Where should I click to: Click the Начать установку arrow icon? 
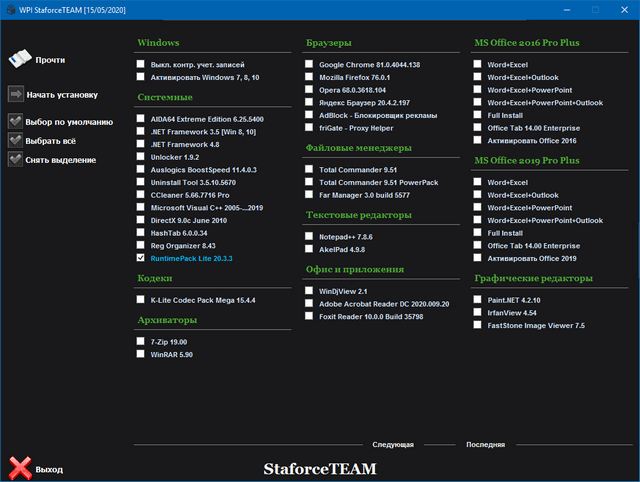(16, 94)
